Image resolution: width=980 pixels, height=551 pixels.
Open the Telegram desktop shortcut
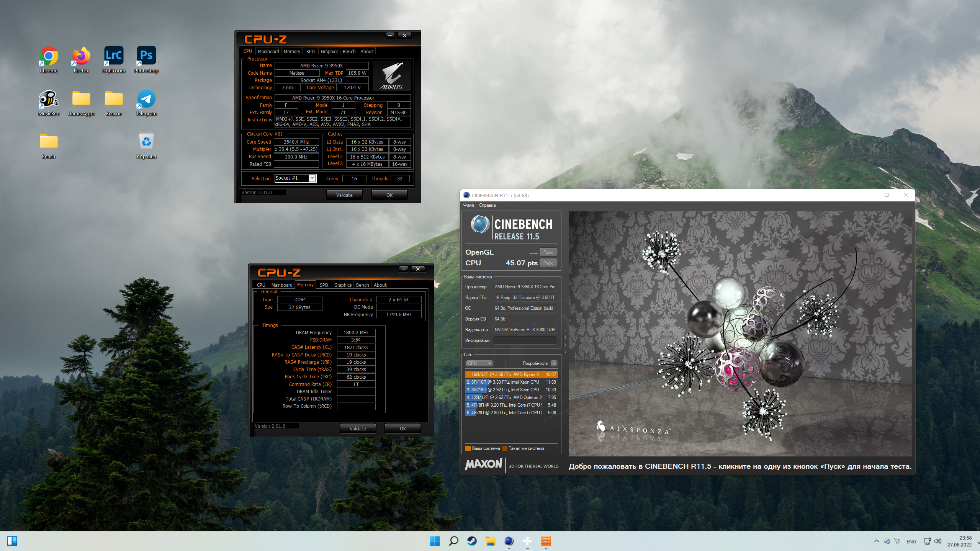(146, 103)
